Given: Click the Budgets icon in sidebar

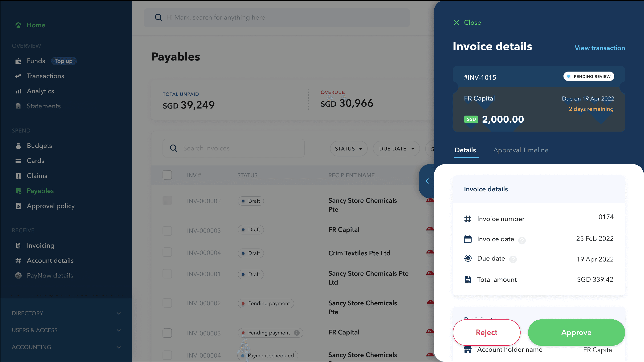Looking at the screenshot, I should [x=18, y=146].
